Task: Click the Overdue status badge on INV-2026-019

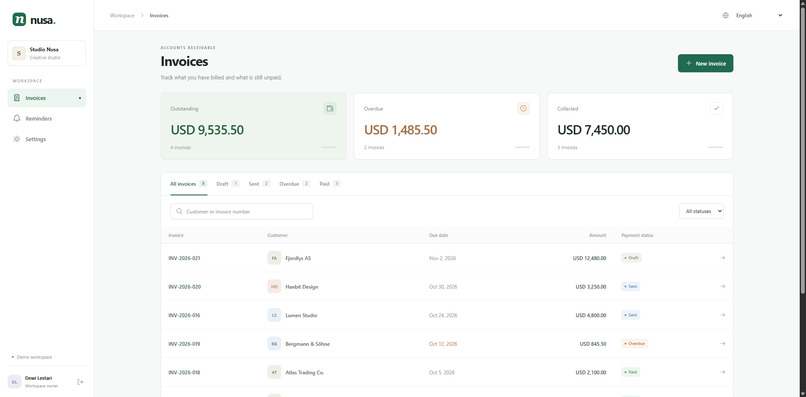Action: tap(634, 344)
